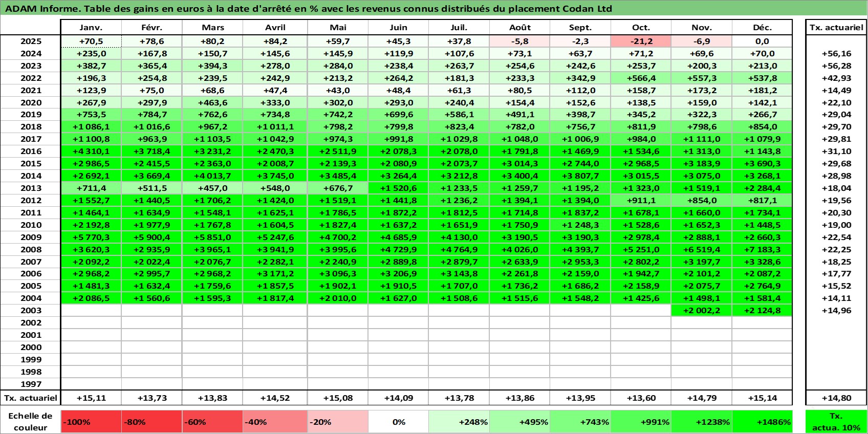This screenshot has height=434, width=868.
Task: Click the empty Janv. 2000 cell
Action: click(x=91, y=348)
